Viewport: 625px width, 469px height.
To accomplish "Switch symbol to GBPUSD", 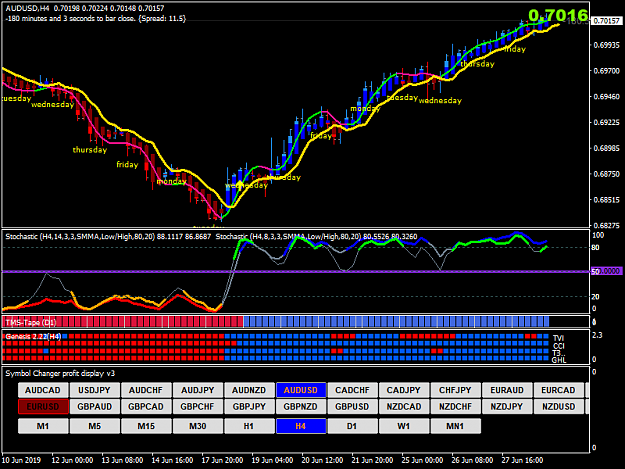I will pos(352,407).
